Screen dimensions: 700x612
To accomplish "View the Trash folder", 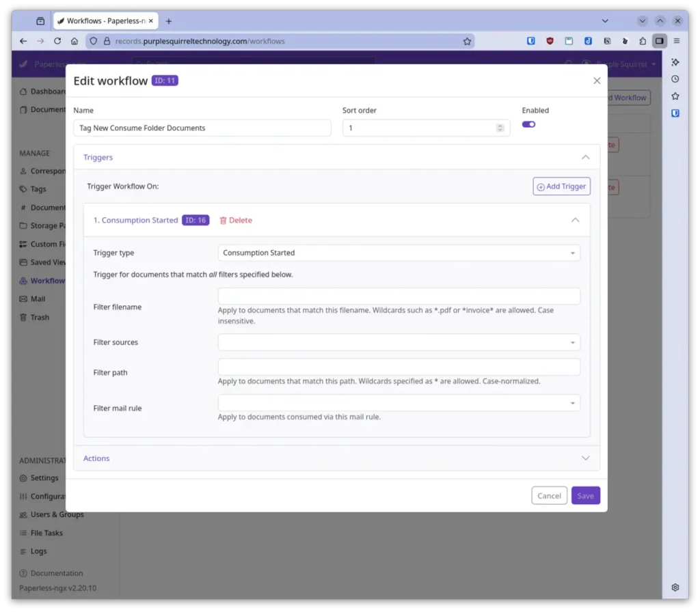I will (x=37, y=317).
